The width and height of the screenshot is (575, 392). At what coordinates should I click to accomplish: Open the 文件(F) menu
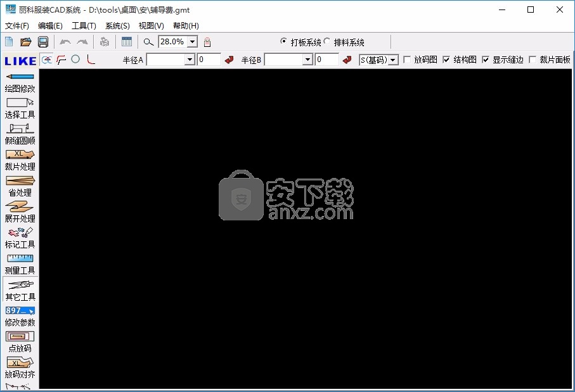click(x=17, y=25)
